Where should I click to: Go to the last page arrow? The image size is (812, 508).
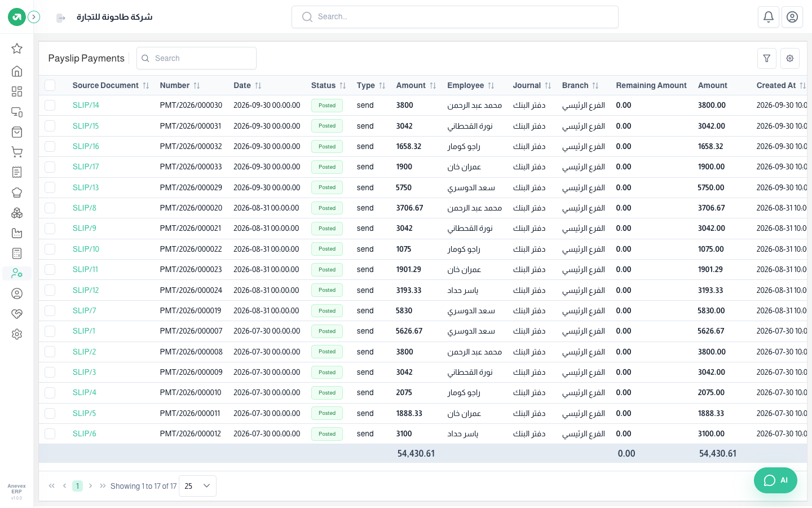click(x=103, y=486)
